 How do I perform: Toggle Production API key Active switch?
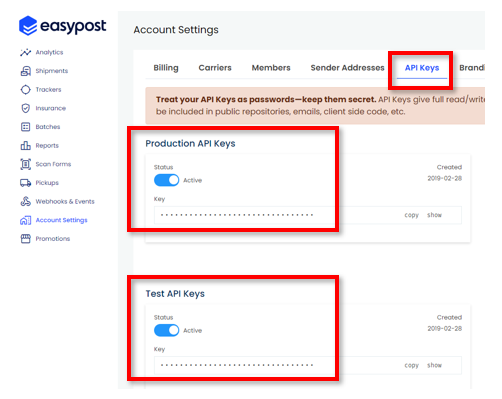coord(166,180)
